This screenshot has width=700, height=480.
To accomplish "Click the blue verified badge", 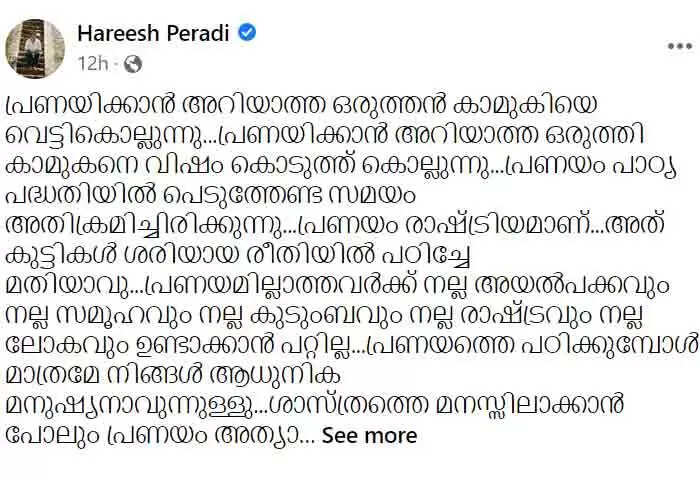I will 247,33.
